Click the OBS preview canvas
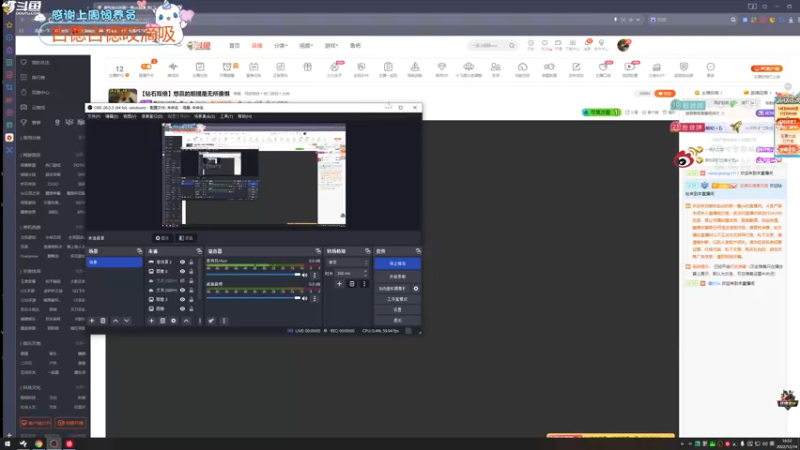Viewport: 800px width, 450px height. [254, 174]
